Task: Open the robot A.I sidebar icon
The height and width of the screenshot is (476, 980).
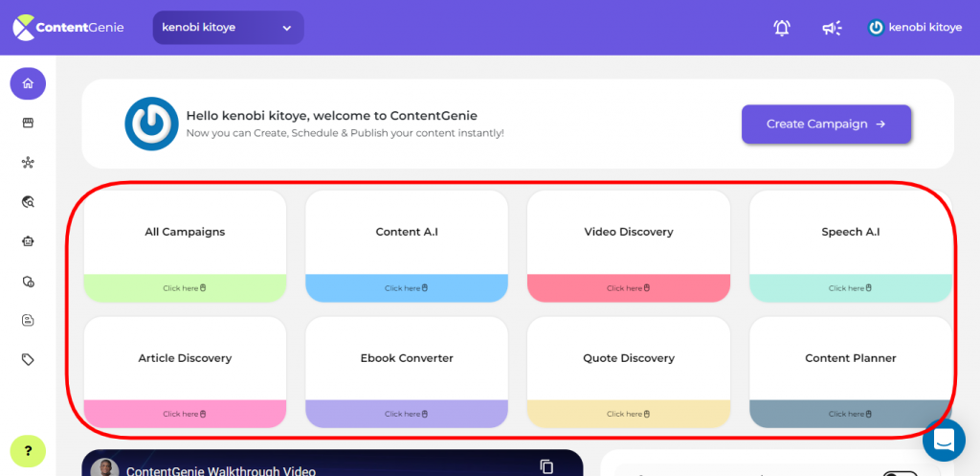Action: (x=28, y=241)
